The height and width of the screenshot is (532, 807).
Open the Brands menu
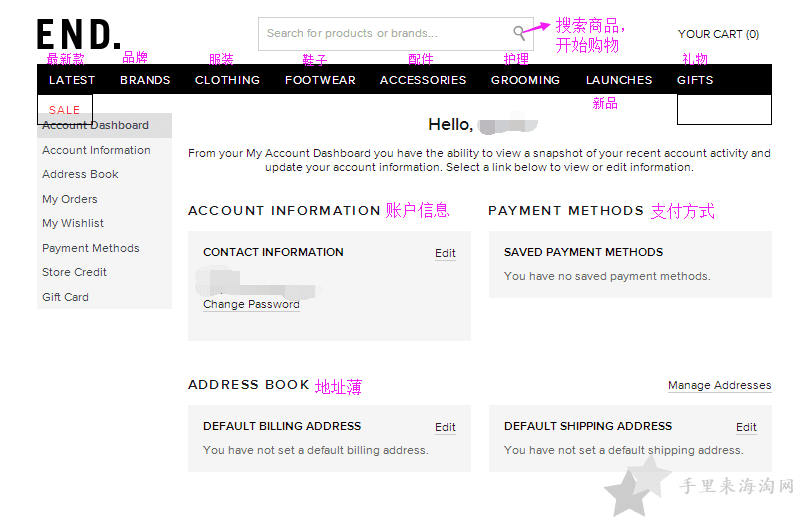click(x=145, y=80)
